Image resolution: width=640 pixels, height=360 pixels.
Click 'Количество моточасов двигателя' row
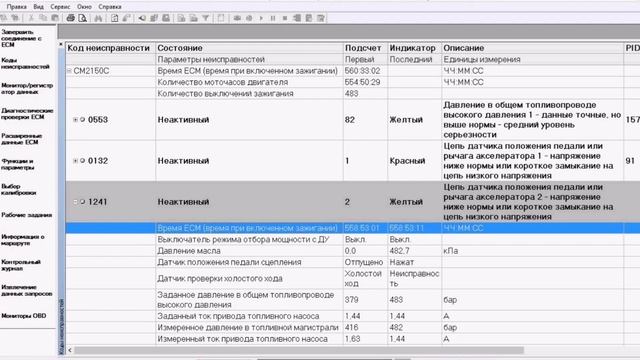click(353, 82)
